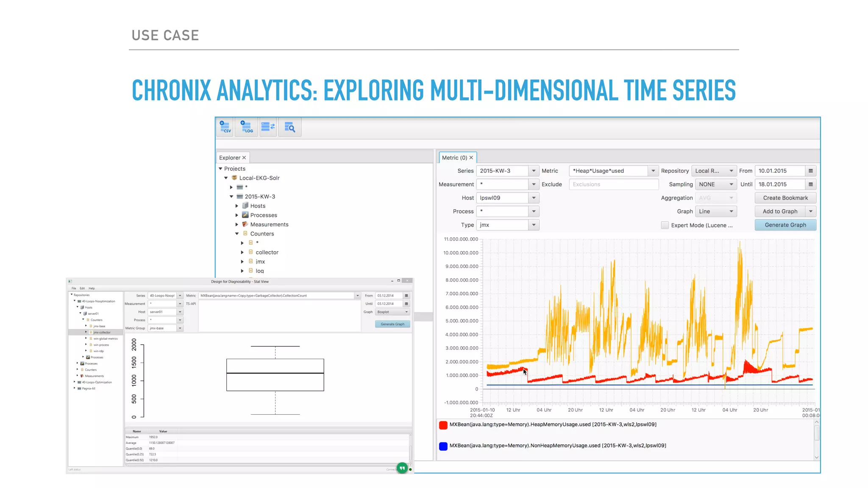Viewport: 868px width, 488px height.
Task: Close the Metric (0) tab
Action: coord(471,158)
